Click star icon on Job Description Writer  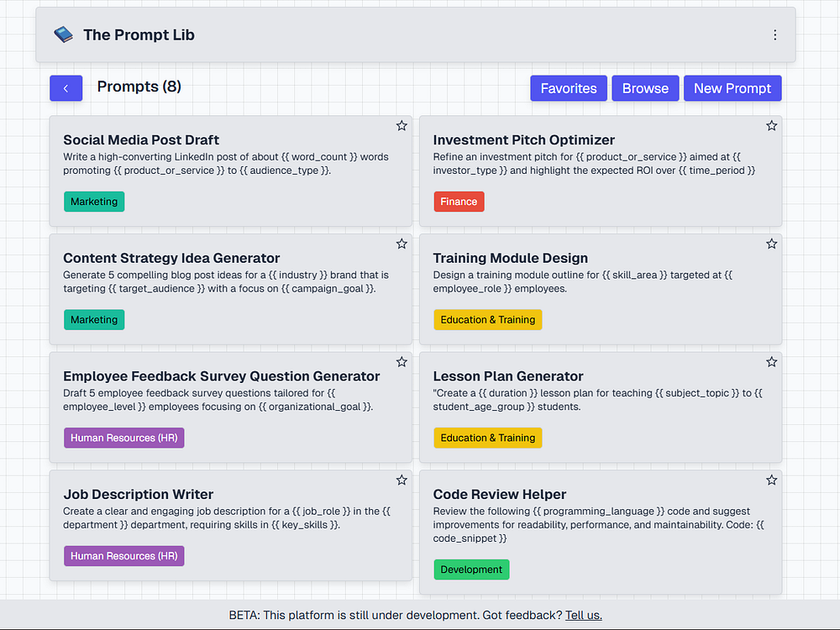402,480
